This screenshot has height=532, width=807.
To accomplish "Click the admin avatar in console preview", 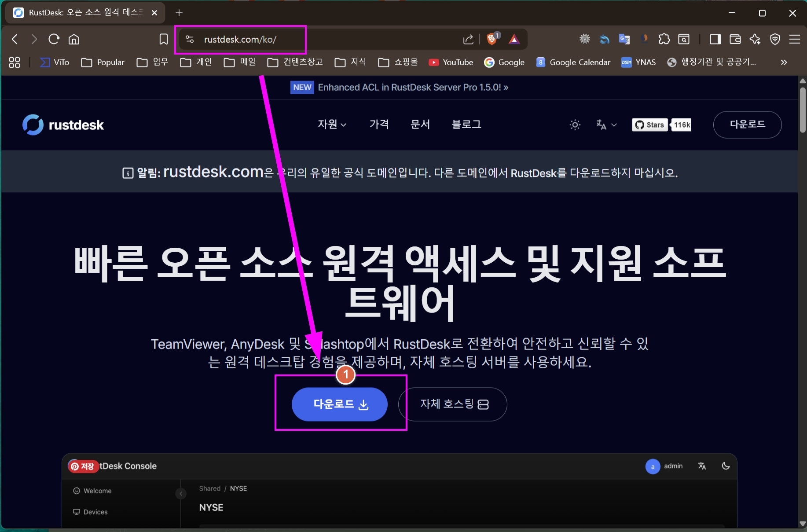I will coord(653,466).
